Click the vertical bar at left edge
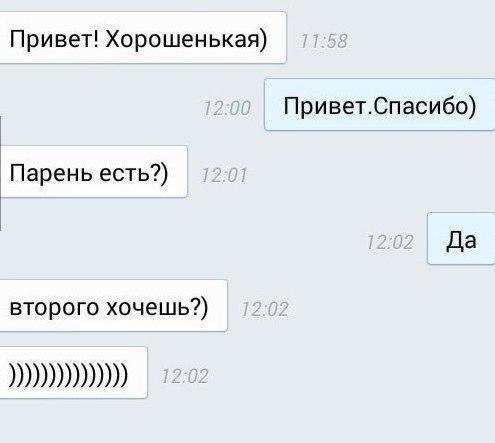This screenshot has height=443, width=495. [0, 173]
